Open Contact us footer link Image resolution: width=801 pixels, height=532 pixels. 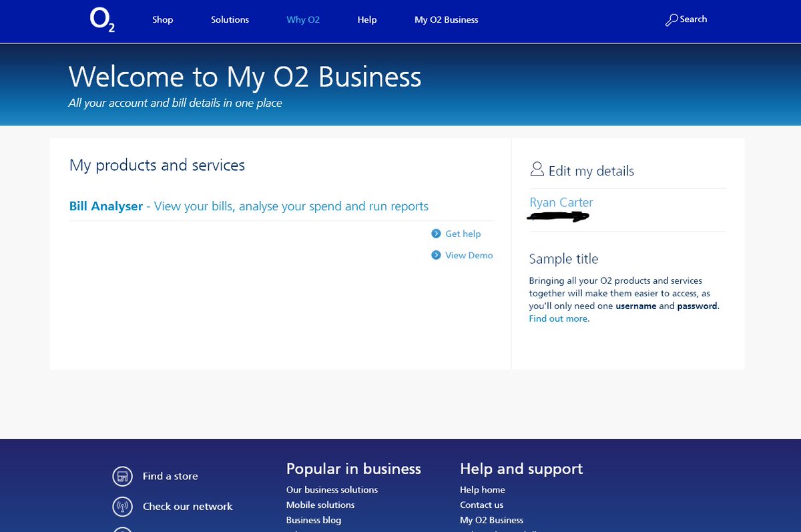click(482, 505)
